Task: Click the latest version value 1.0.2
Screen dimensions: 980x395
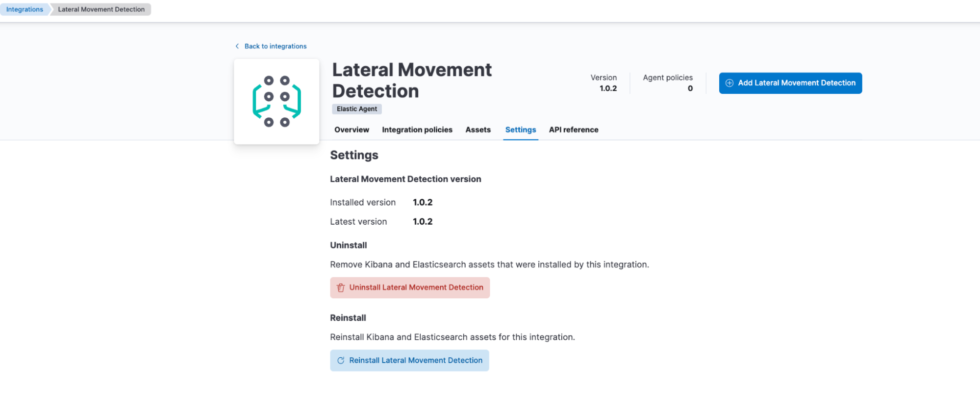Action: coord(423,222)
